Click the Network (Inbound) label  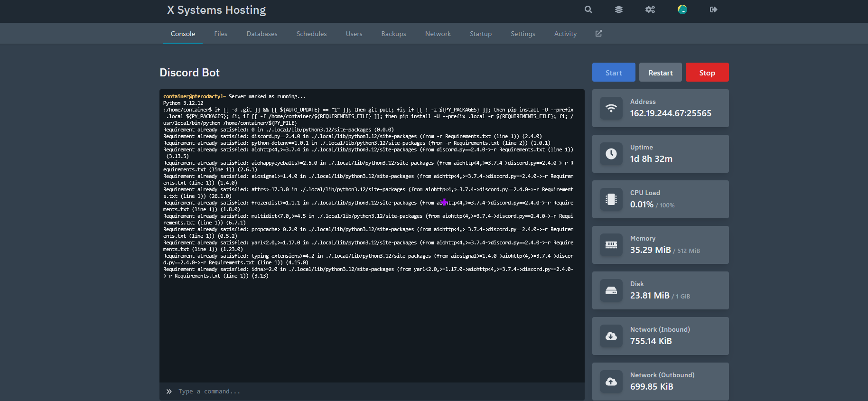pos(660,329)
